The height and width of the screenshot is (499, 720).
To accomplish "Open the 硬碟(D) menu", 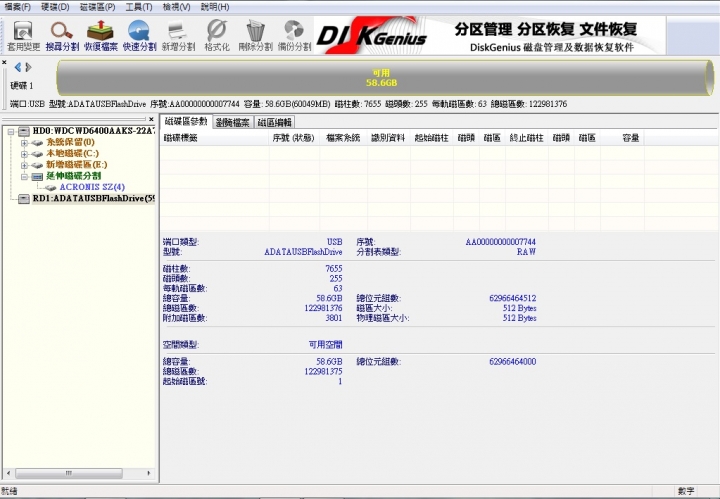I will (x=55, y=7).
